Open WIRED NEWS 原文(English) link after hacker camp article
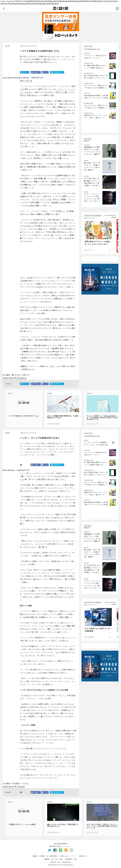The image size is (121, 868). point(14,787)
